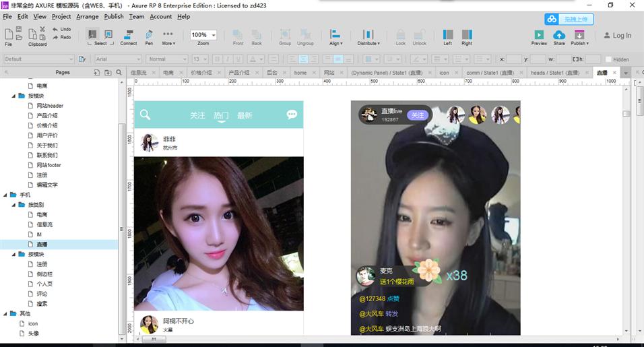The image size is (644, 347).
Task: Open the Zoom 100% dropdown
Action: [203, 35]
